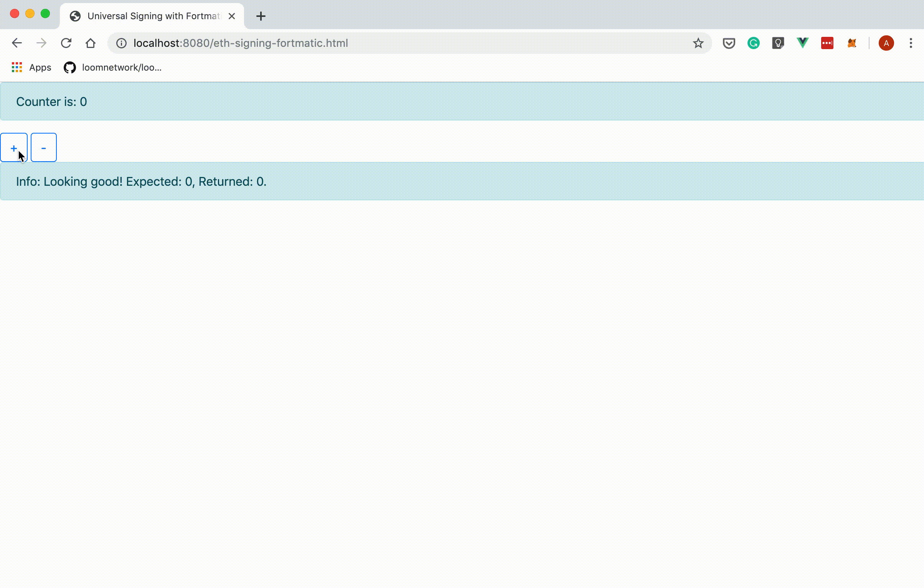Click the bookmark star icon
The height and width of the screenshot is (588, 924).
tap(698, 43)
